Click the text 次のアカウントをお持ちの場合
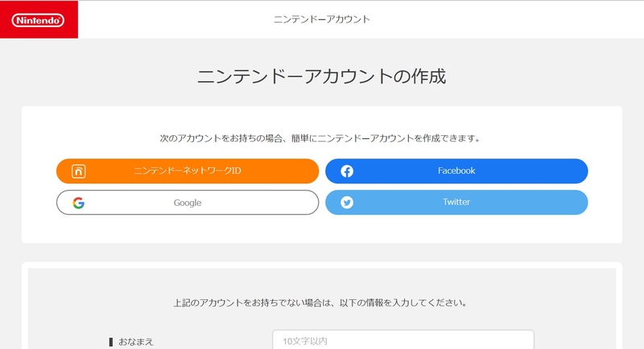644x349 pixels. (221, 138)
